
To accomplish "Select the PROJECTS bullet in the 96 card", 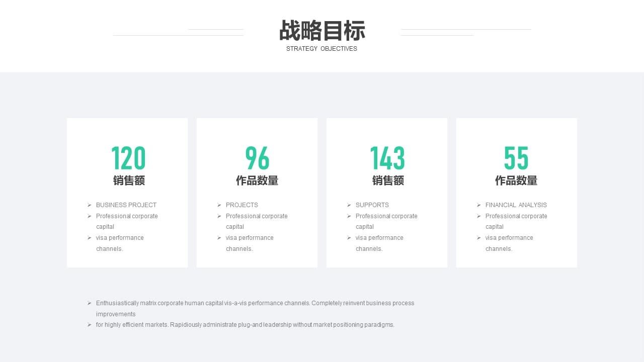I will pyautogui.click(x=242, y=205).
